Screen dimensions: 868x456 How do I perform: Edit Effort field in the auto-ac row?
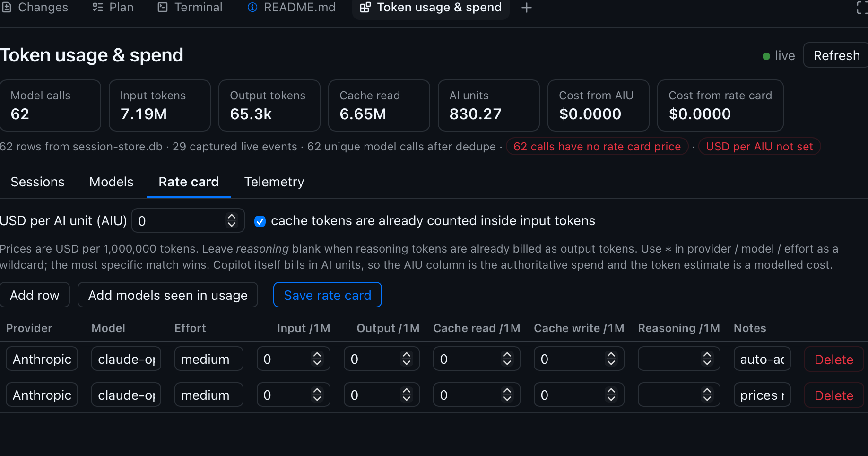tap(209, 359)
